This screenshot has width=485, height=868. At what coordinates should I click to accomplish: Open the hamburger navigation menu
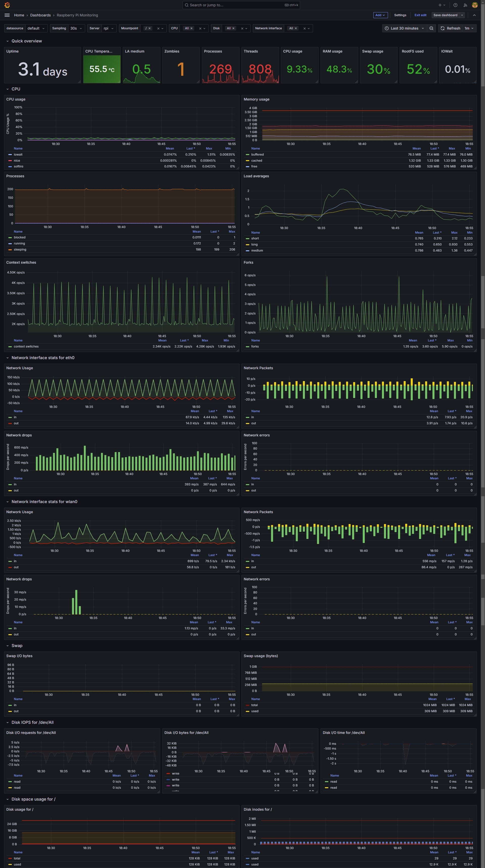7,15
